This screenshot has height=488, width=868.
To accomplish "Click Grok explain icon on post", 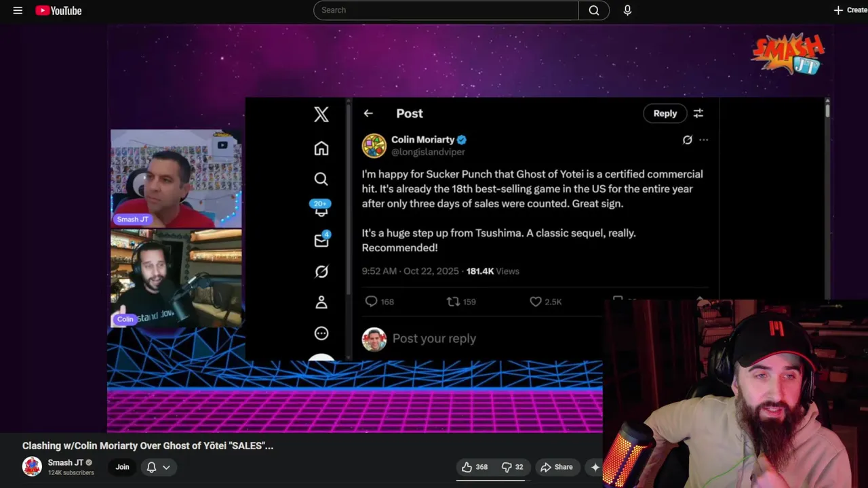I will tap(687, 140).
